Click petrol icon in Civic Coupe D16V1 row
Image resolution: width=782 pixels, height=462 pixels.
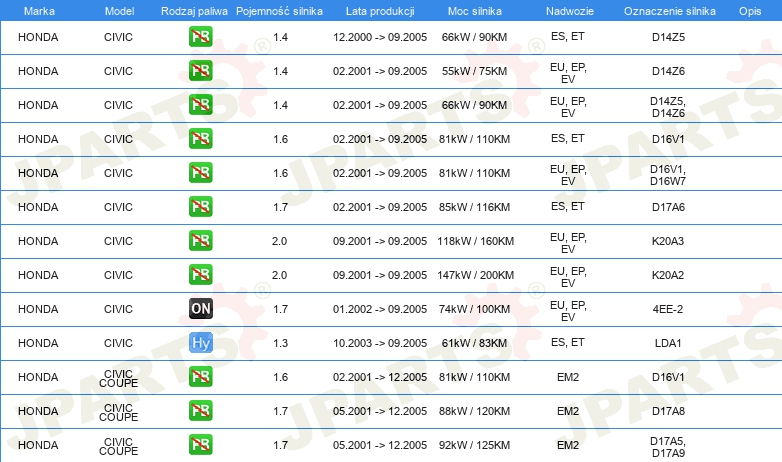click(x=200, y=377)
